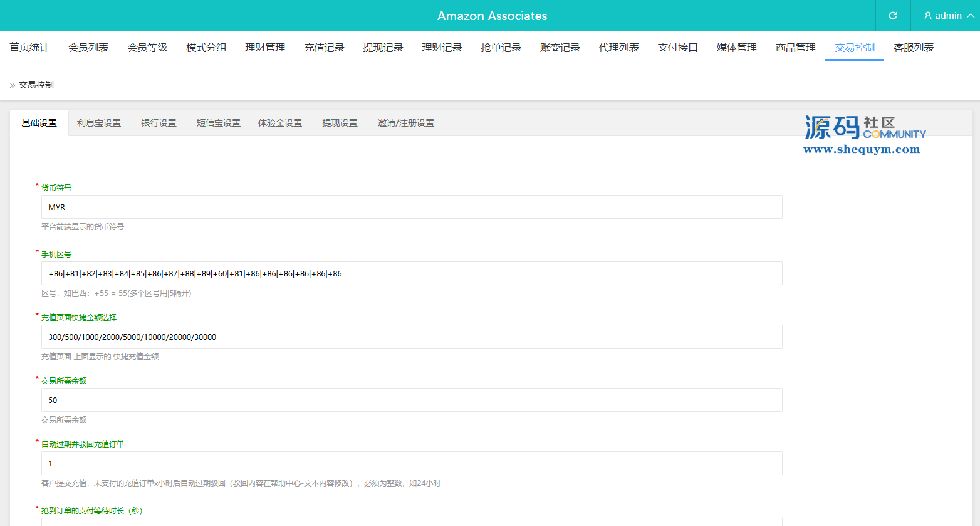Switch to 提现设置 tab
The image size is (980, 526).
(340, 124)
